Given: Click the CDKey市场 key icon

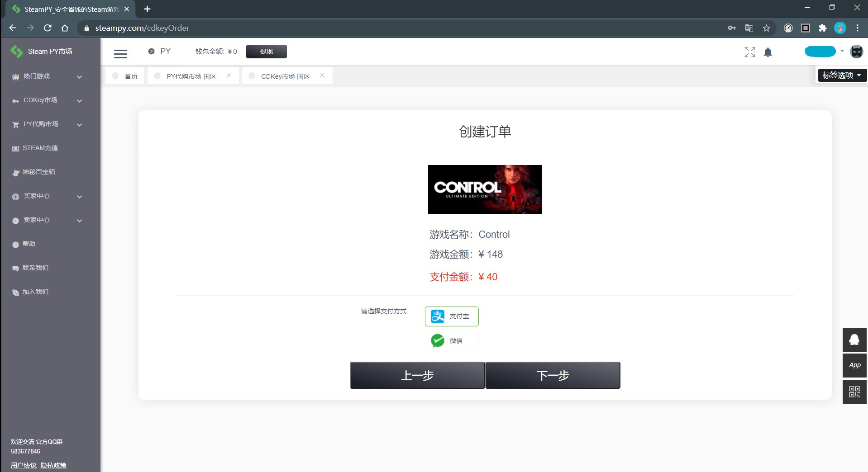Looking at the screenshot, I should [15, 101].
